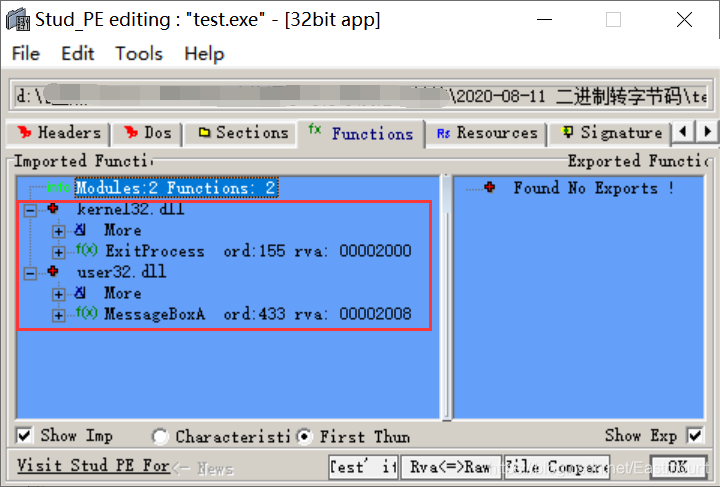Select the user32.dll module name

click(122, 272)
